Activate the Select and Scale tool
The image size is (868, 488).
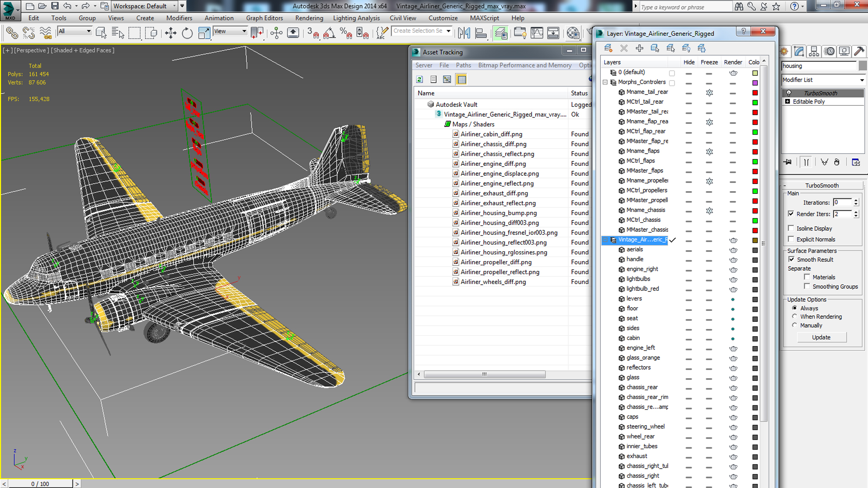coord(204,33)
